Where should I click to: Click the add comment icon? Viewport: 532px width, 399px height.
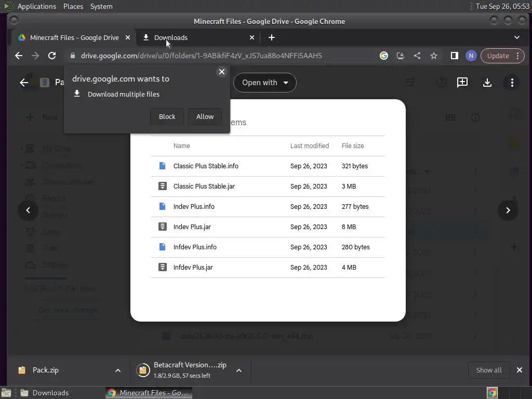point(462,83)
